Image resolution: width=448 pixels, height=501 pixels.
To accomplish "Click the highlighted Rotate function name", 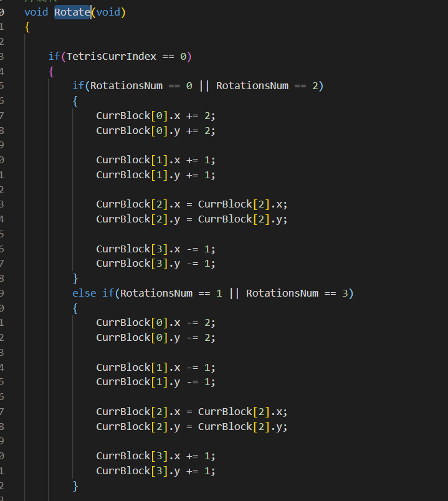I will click(x=72, y=12).
